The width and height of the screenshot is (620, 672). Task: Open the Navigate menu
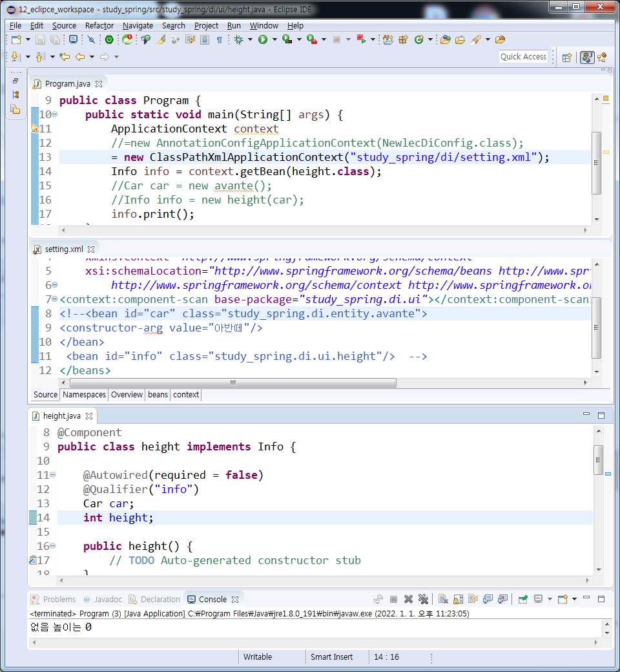pos(138,26)
